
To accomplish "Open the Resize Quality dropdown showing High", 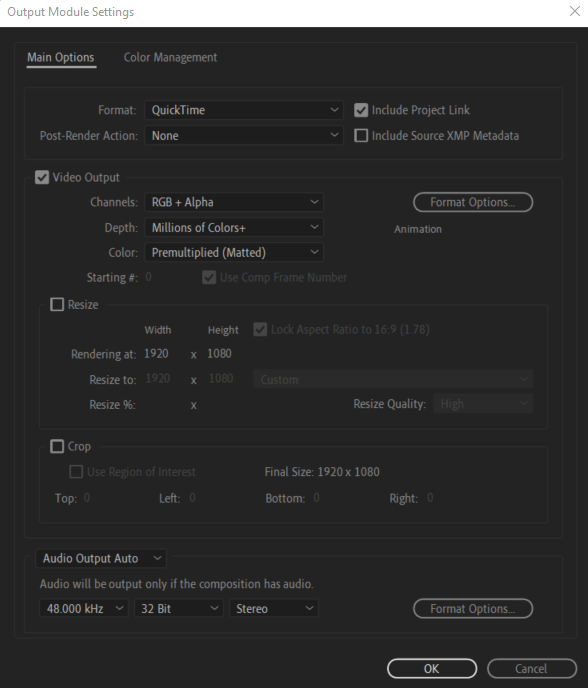I will 483,404.
